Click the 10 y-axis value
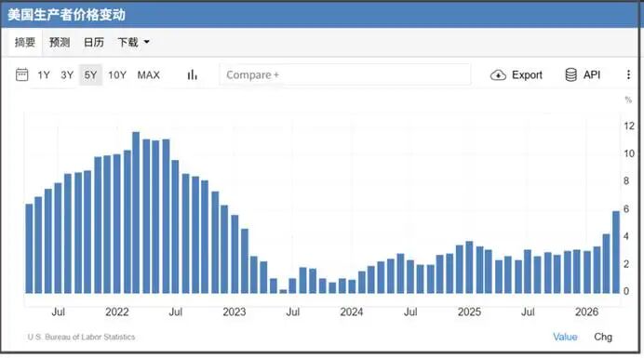The width and height of the screenshot is (644, 358). point(629,153)
